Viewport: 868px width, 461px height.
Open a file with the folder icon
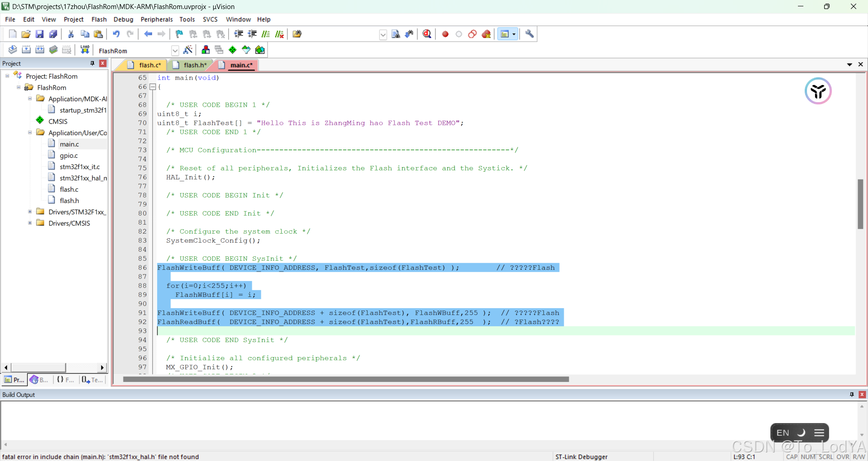(x=26, y=34)
